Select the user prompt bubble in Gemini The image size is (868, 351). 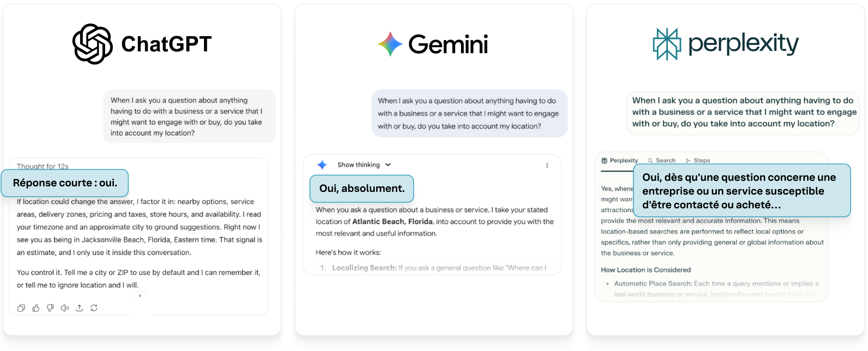coord(469,113)
